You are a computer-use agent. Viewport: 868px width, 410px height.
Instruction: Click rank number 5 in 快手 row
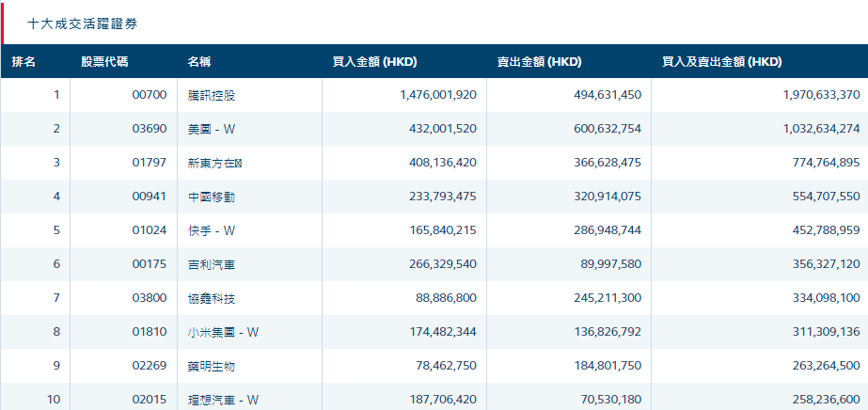point(56,230)
